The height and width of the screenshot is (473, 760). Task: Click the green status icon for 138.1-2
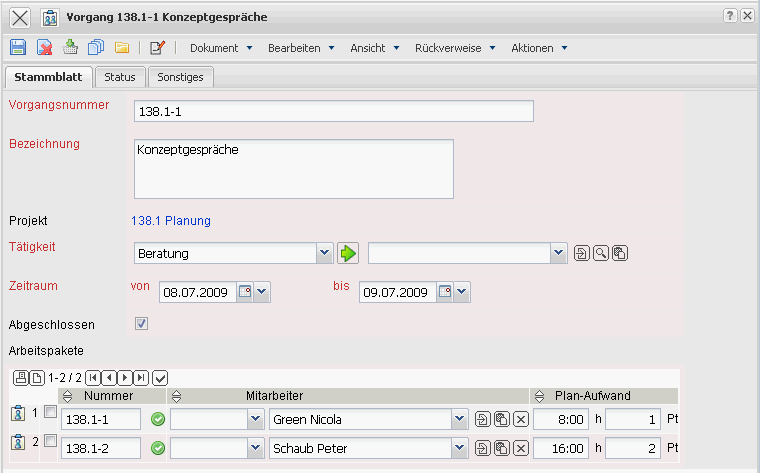[158, 448]
